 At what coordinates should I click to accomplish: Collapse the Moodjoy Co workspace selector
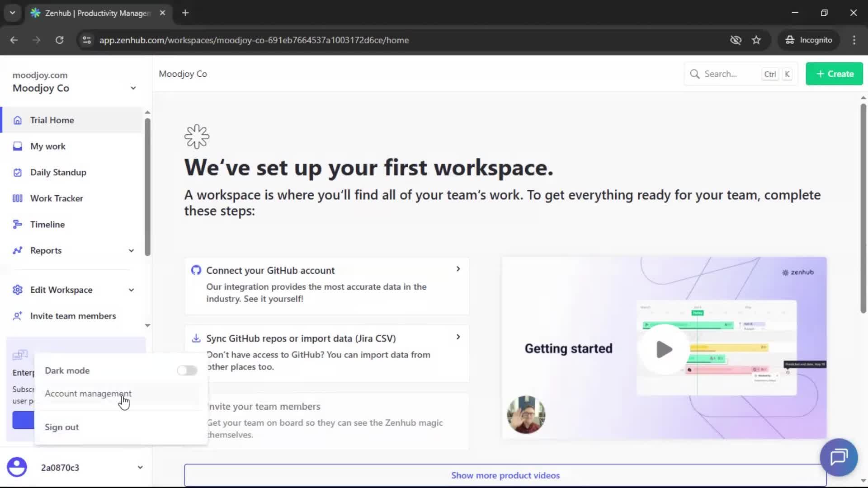(133, 88)
